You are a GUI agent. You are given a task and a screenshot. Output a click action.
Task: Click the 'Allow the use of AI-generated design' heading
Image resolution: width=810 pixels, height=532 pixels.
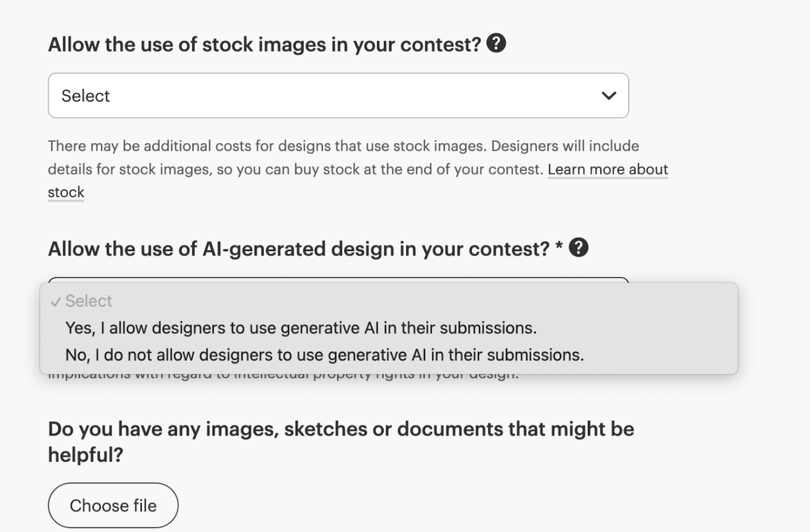pyautogui.click(x=299, y=249)
